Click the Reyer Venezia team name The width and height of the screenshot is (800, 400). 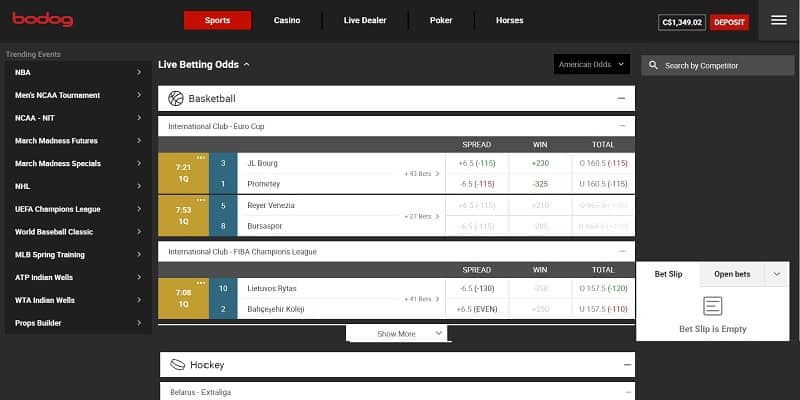tap(270, 205)
